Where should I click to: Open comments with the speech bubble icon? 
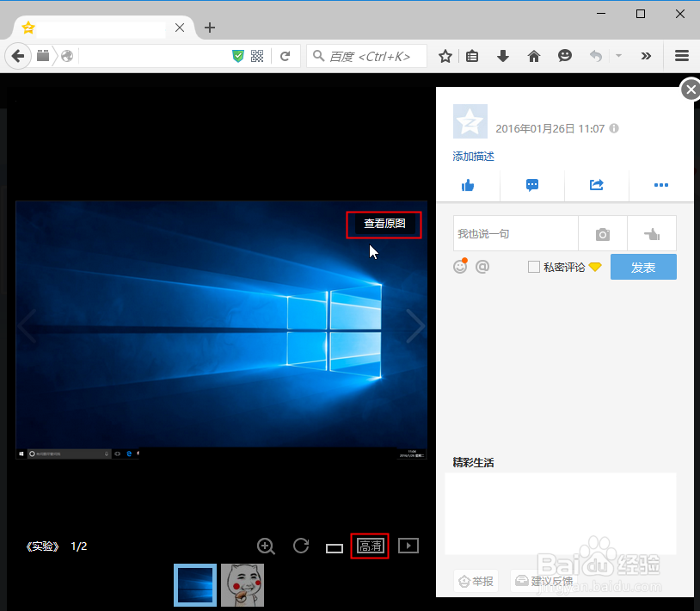532,185
